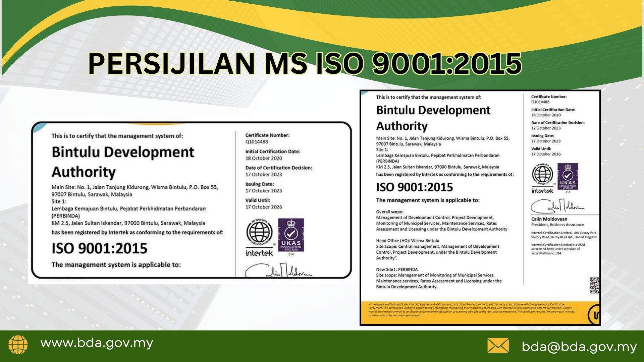Click the purple UKAS badge on right certificate
The width and height of the screenshot is (644, 362).
568,177
